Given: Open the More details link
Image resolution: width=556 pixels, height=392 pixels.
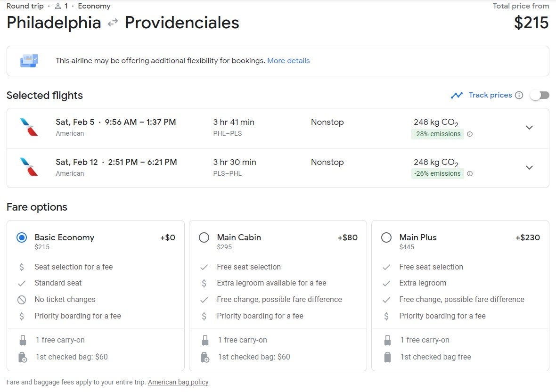Looking at the screenshot, I should [288, 61].
